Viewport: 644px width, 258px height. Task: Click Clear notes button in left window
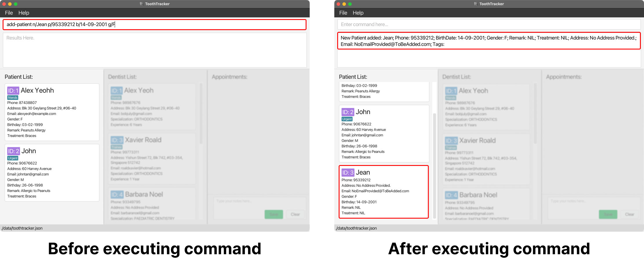(295, 214)
